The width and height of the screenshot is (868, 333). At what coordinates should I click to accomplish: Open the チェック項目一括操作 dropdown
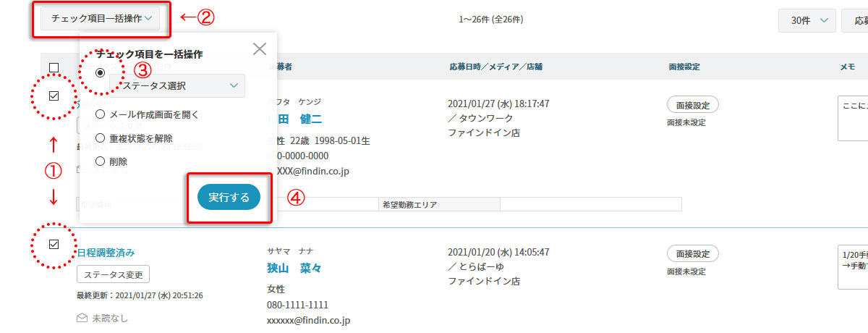[x=101, y=19]
